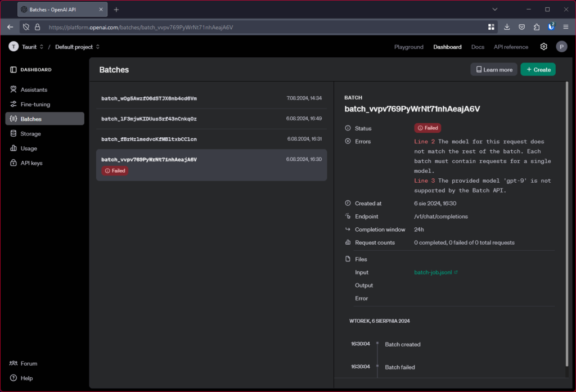
Task: Click the Taurit organization avatar T
Action: pyautogui.click(x=13, y=47)
